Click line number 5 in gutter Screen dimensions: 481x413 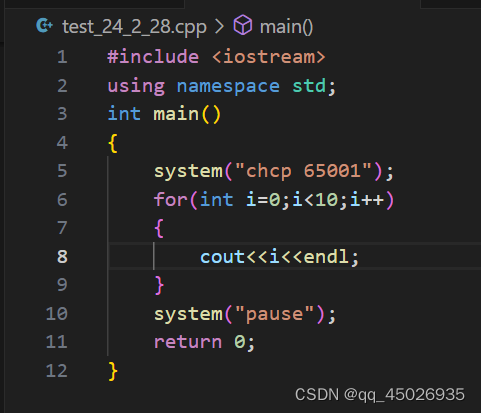62,171
